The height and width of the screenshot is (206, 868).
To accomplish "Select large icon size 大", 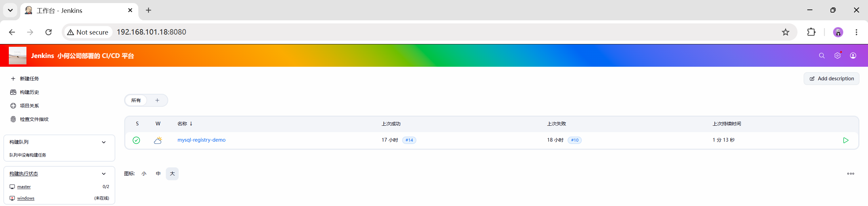I will pos(172,174).
